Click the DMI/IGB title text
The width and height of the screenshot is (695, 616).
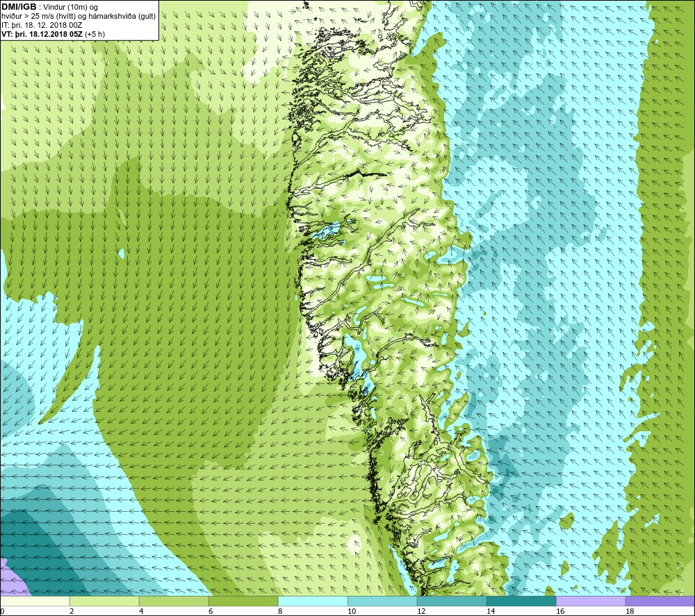coord(19,7)
